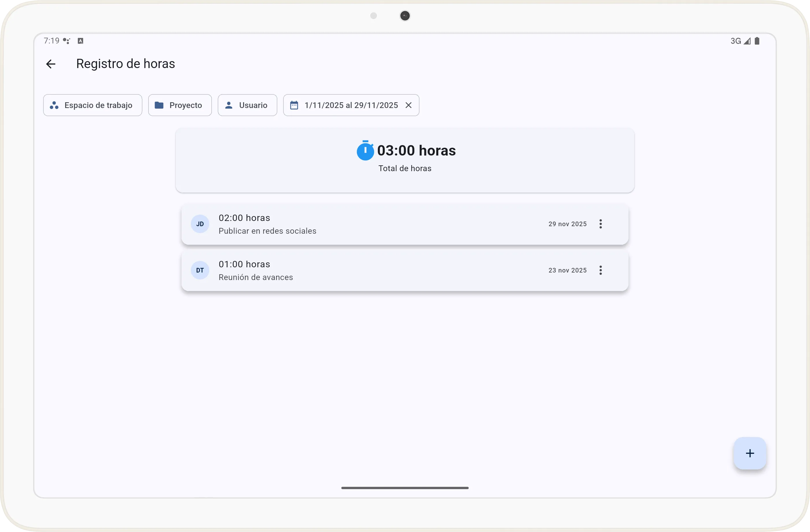Click the person icon on Usuario chip

pos(229,105)
